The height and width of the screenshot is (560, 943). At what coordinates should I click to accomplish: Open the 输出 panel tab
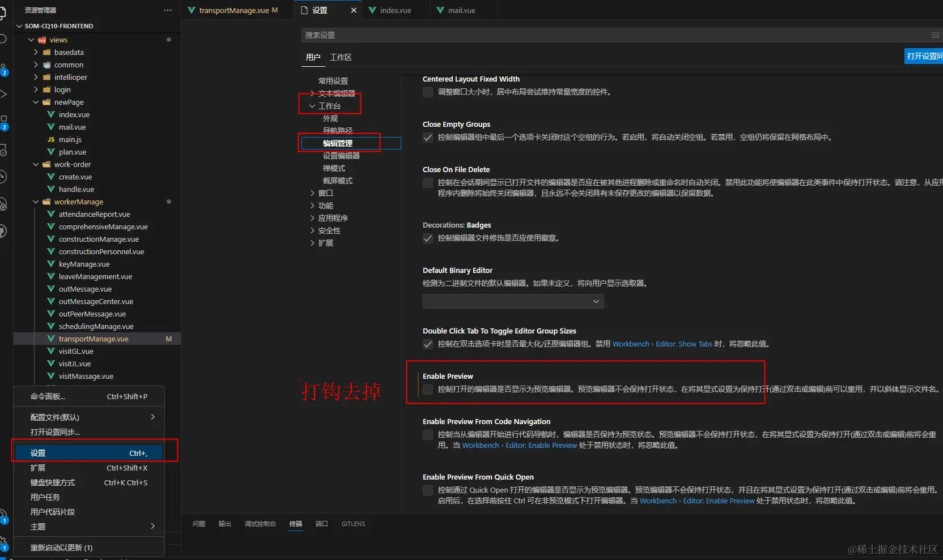click(225, 524)
